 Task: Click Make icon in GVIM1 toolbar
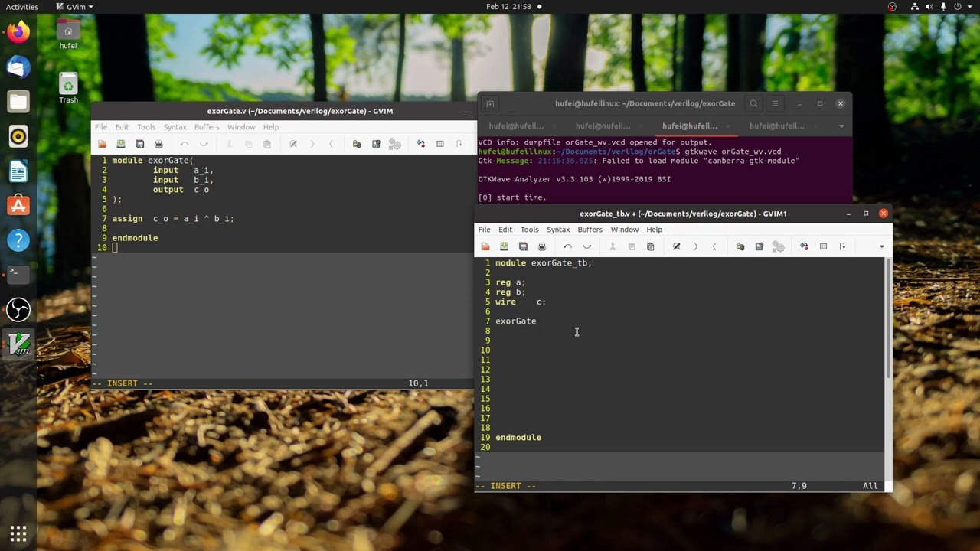[x=804, y=246]
